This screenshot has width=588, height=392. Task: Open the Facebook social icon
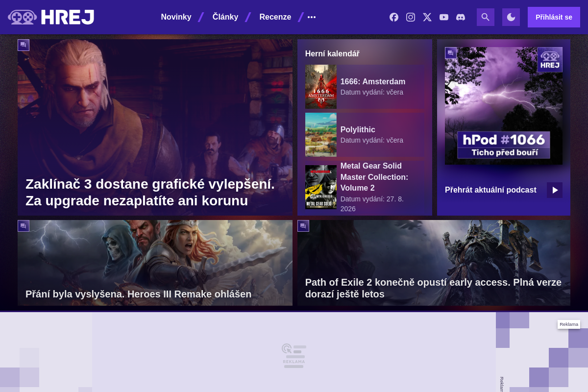tap(394, 17)
